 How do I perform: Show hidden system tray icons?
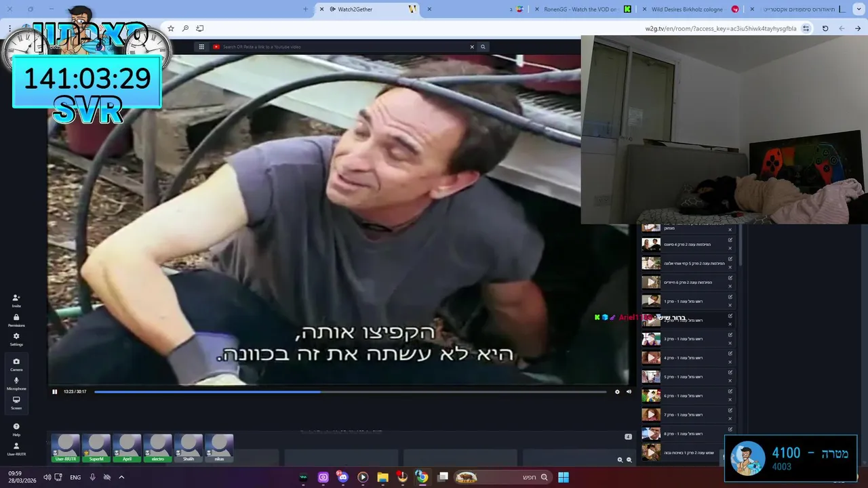[121, 477]
